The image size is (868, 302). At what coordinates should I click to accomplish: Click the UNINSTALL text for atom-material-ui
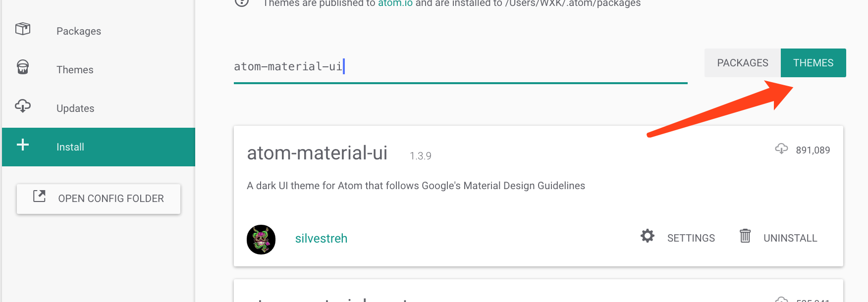pos(790,238)
